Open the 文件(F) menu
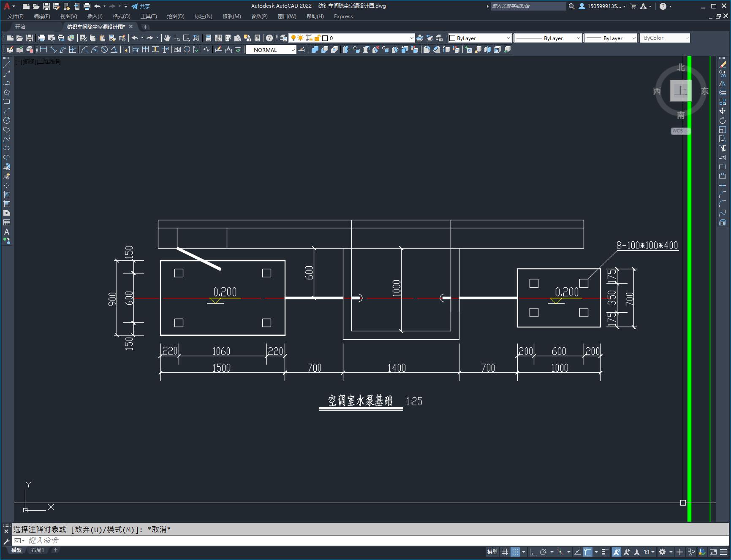 coord(16,16)
